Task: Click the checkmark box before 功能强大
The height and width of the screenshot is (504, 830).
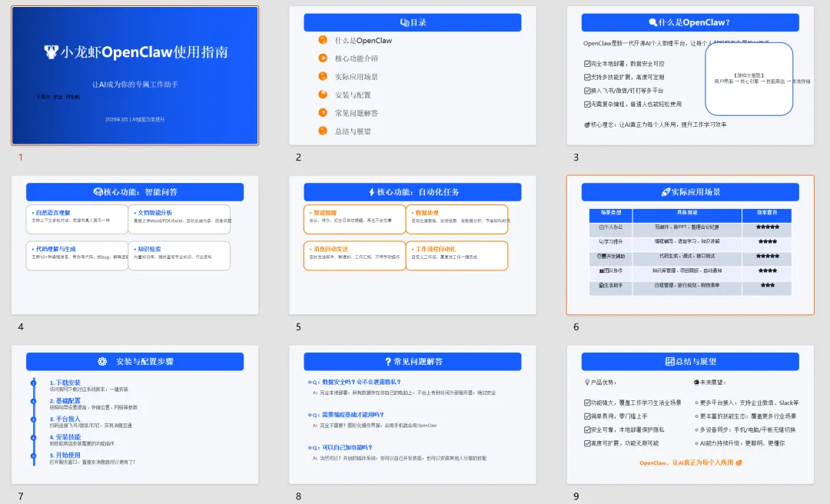Action: [587, 403]
